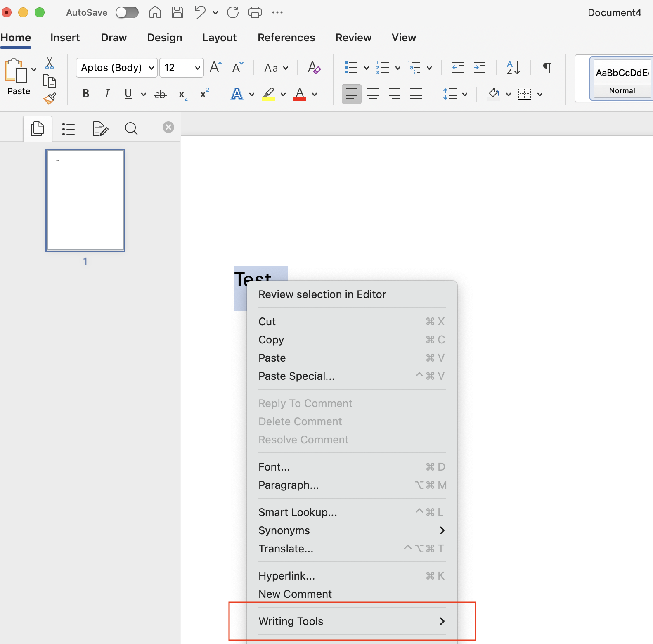The height and width of the screenshot is (644, 653).
Task: Select Cut from context menu
Action: click(x=352, y=322)
